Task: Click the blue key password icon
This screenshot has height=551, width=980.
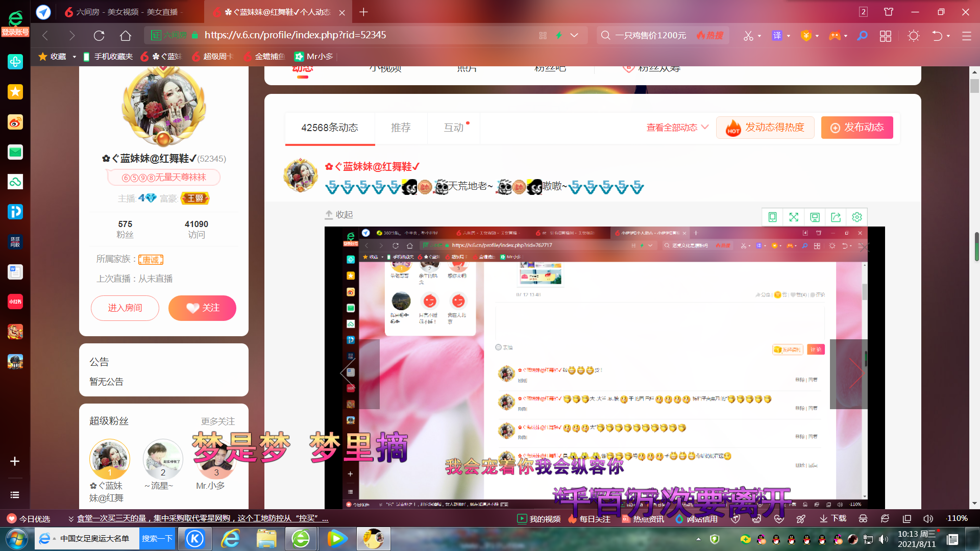Action: [x=862, y=36]
